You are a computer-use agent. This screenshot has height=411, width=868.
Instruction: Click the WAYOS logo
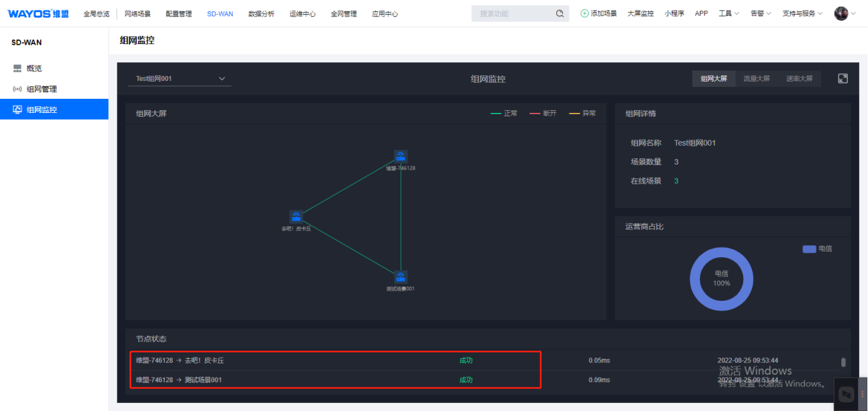pyautogui.click(x=38, y=13)
